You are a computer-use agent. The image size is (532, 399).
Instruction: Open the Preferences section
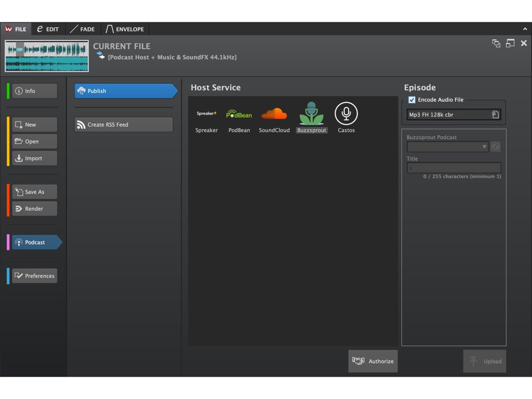34,276
